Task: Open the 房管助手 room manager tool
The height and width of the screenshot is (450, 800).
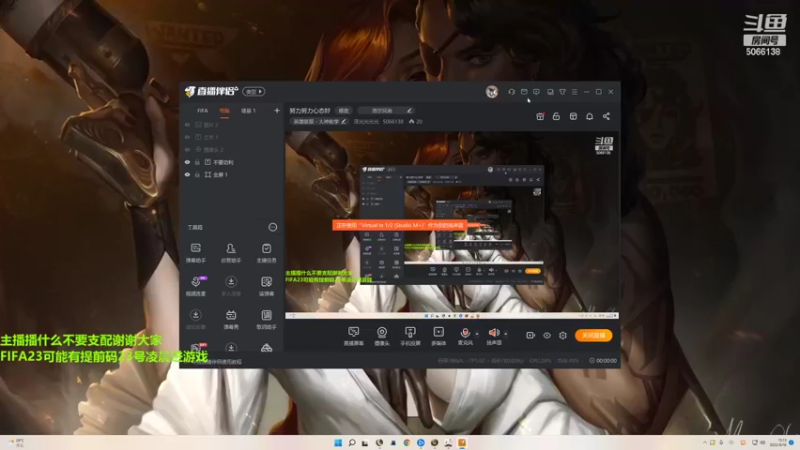Action: 231,253
